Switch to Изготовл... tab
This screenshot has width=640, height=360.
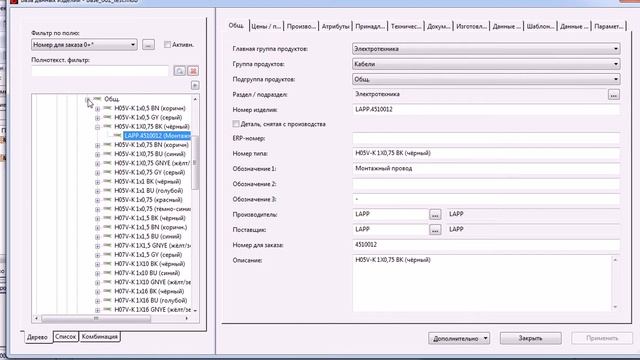(x=471, y=26)
